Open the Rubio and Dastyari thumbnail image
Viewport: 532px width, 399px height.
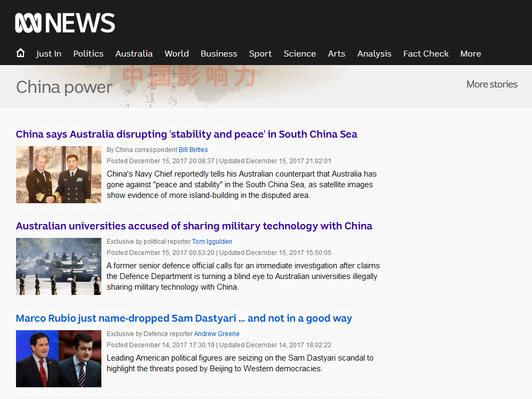59,358
